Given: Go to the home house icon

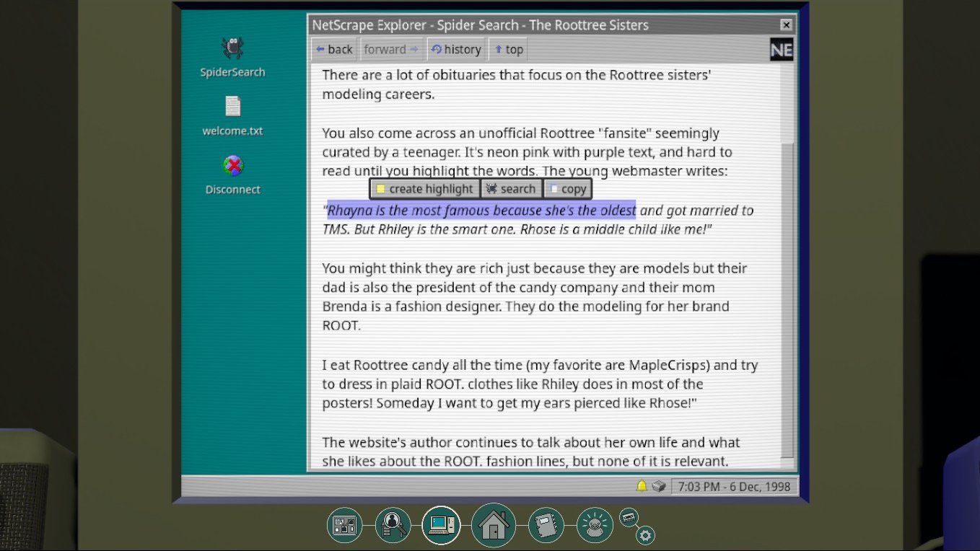Looking at the screenshot, I should pos(494,525).
